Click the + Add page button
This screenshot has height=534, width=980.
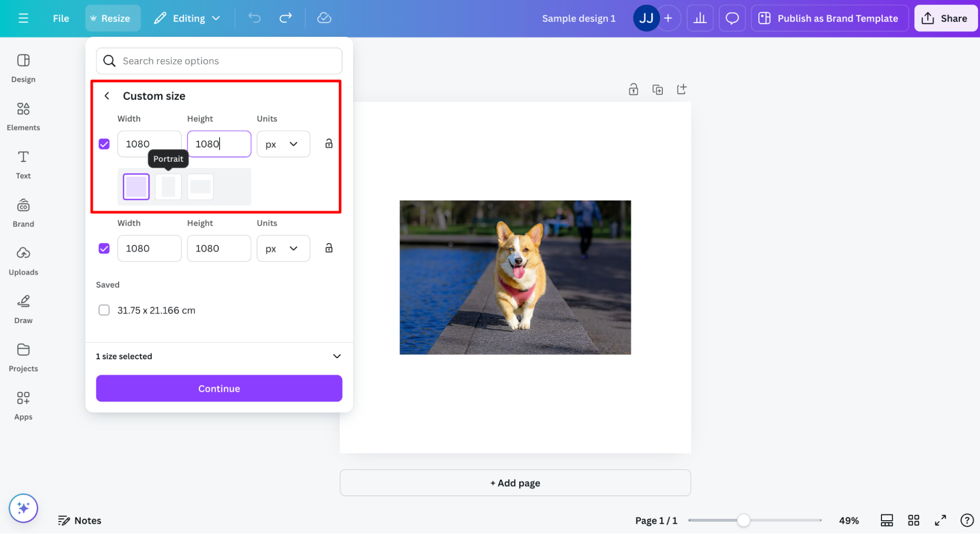coord(515,483)
